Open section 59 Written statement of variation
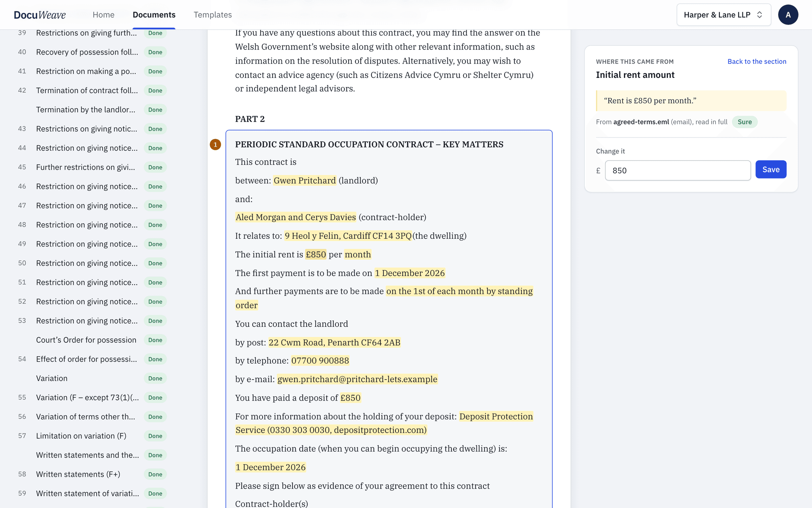Screen dimensions: 812x508 point(92,493)
